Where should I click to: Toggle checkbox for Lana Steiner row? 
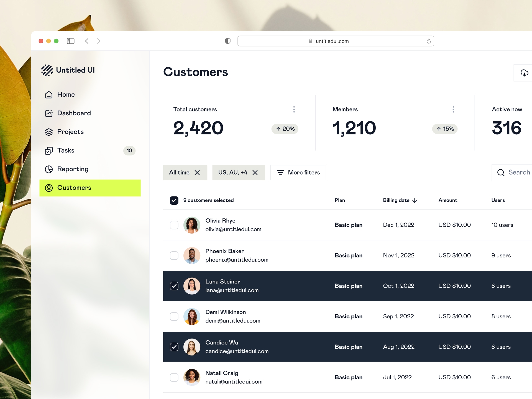click(174, 286)
